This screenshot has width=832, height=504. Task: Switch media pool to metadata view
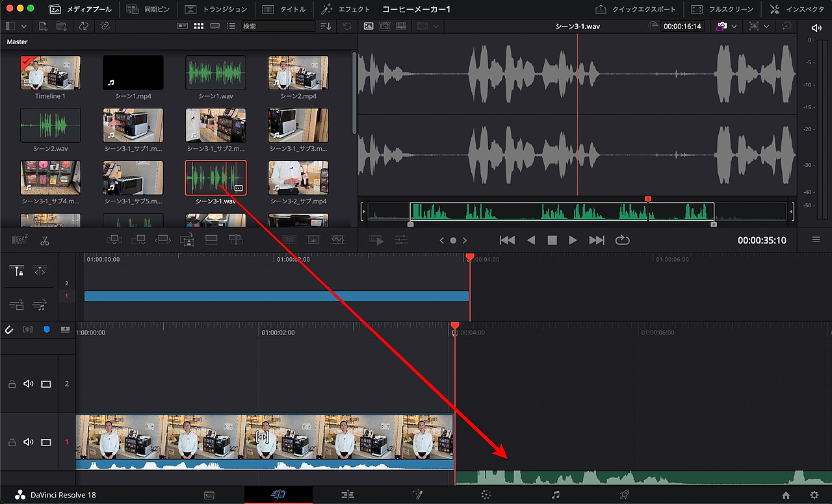[182, 26]
